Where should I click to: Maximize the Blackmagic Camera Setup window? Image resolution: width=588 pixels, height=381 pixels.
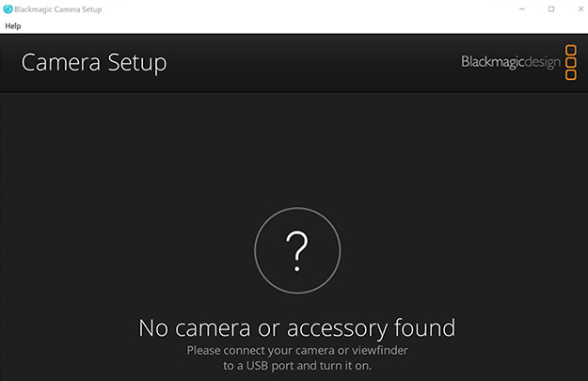(550, 8)
